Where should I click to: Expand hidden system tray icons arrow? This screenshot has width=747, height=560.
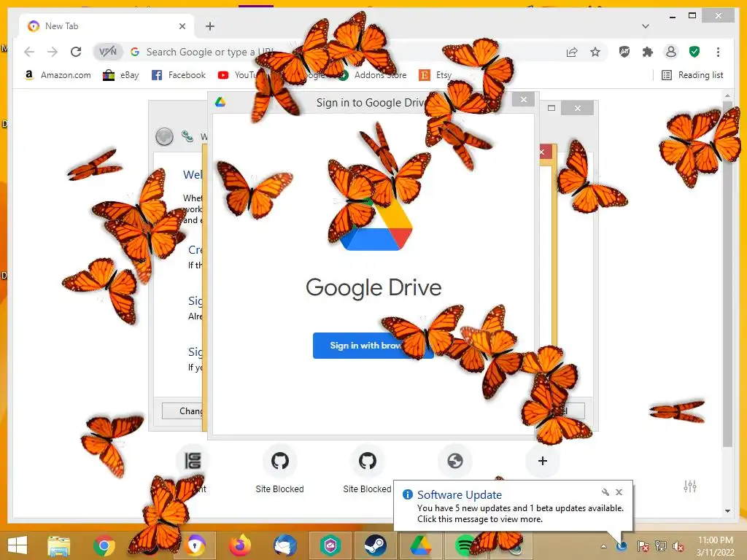(603, 546)
